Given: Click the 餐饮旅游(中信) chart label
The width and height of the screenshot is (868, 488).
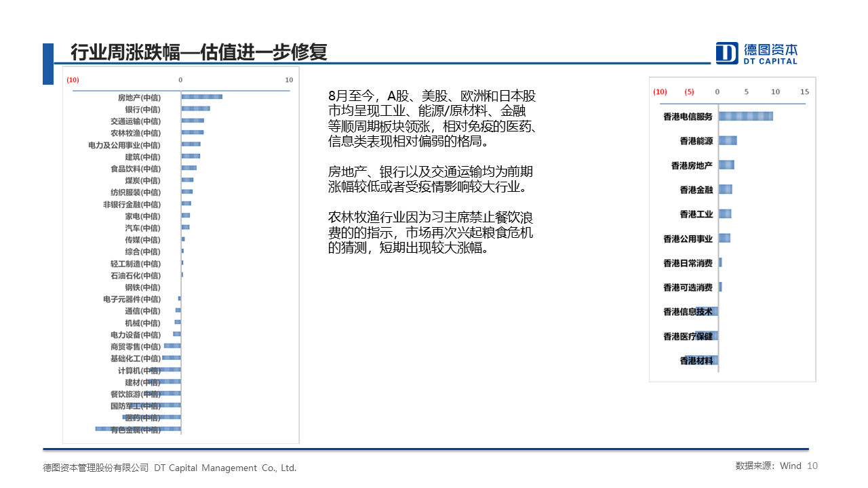Looking at the screenshot, I should [136, 394].
